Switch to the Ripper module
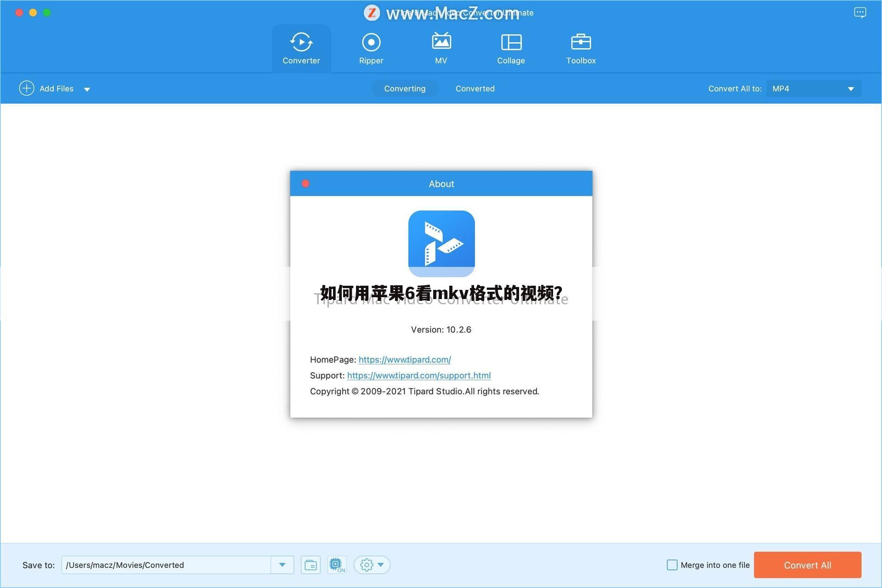Screen dimensions: 882x588 pyautogui.click(x=371, y=42)
